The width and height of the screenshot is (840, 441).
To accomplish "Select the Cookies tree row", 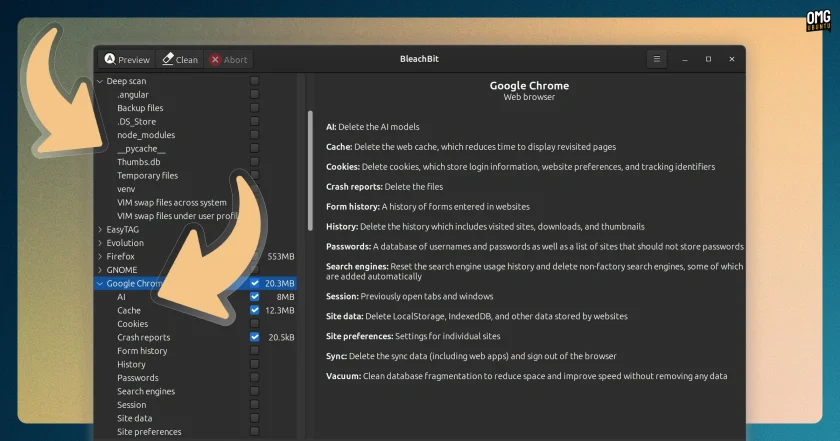I will tap(196, 324).
